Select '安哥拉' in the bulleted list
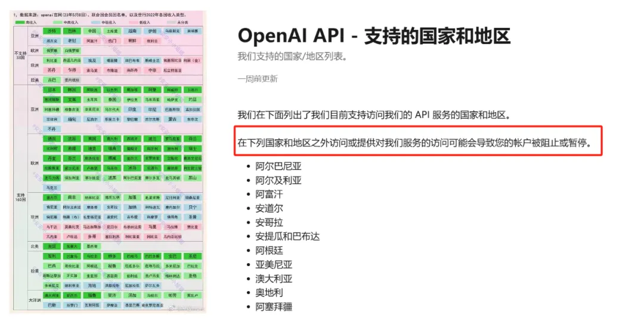This screenshot has height=321, width=644. pos(269,223)
